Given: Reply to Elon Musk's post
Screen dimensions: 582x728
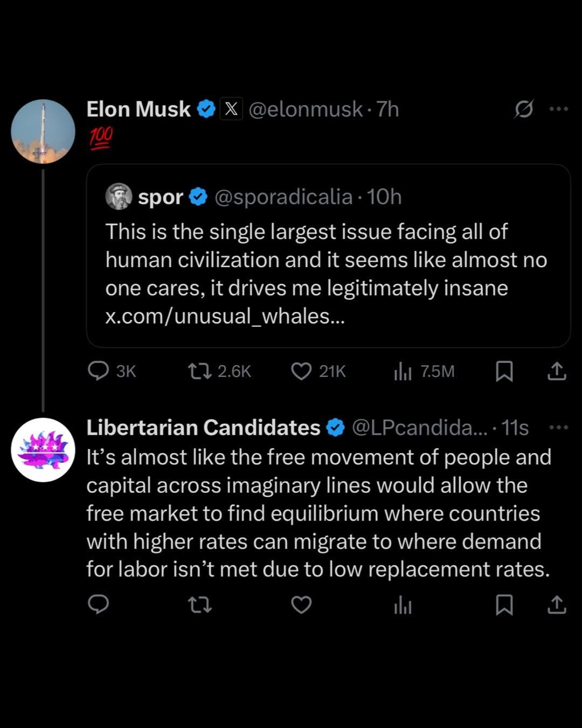Looking at the screenshot, I should tap(99, 371).
